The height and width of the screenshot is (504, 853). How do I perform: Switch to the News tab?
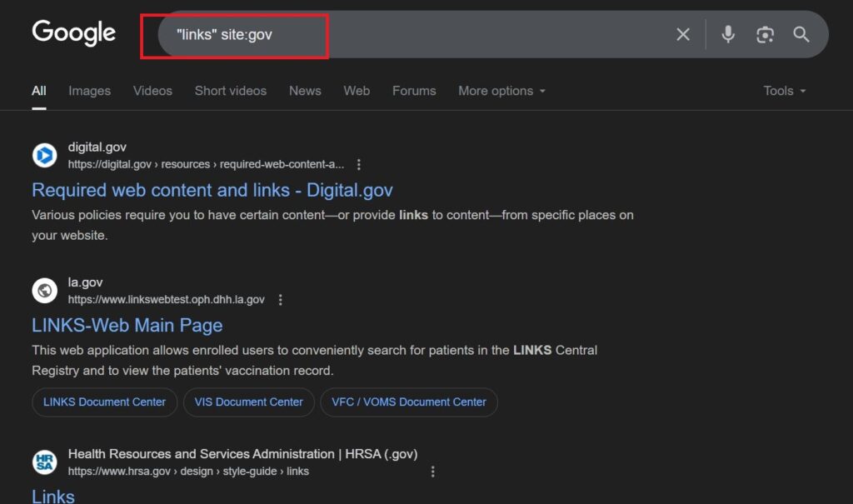tap(305, 91)
